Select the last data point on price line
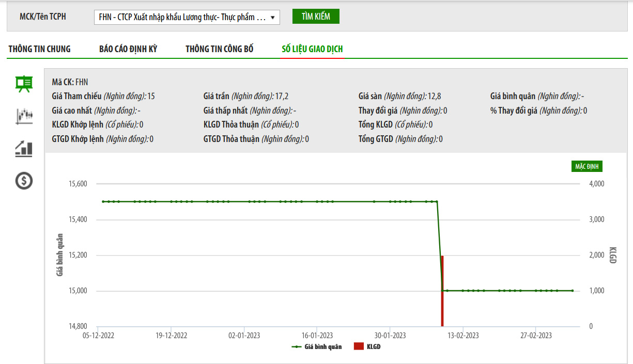Screen dimensions: 633x364 click(x=573, y=291)
